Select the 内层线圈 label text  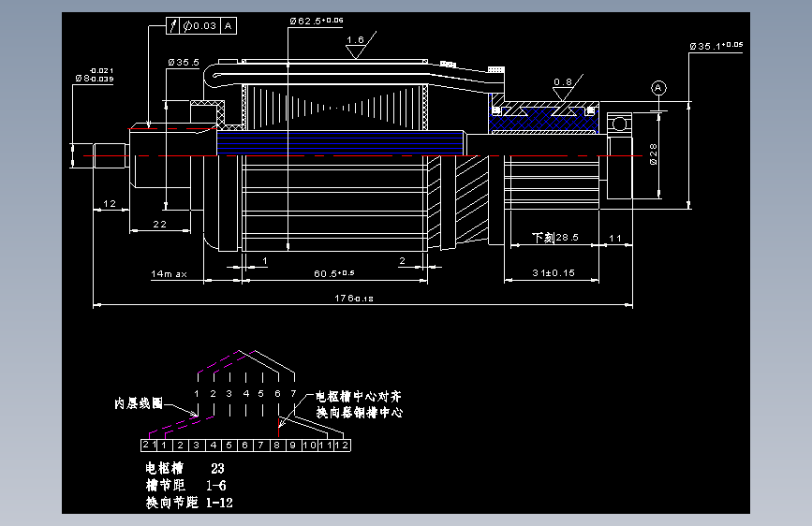pyautogui.click(x=139, y=403)
